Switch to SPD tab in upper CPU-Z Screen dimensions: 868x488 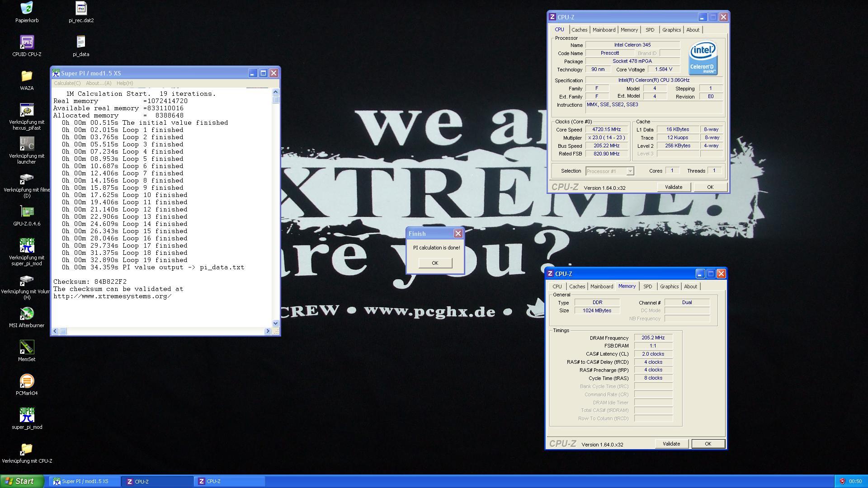[650, 30]
